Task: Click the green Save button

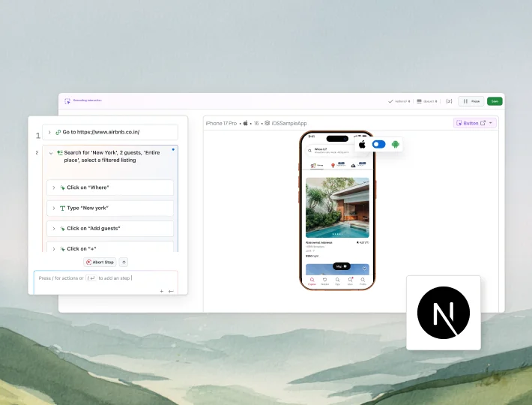Action: coord(495,101)
